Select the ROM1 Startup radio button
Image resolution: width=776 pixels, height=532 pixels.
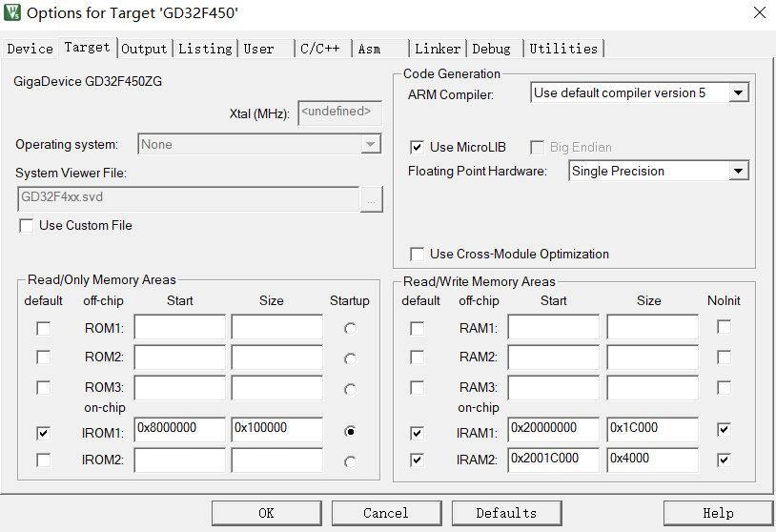(x=351, y=329)
